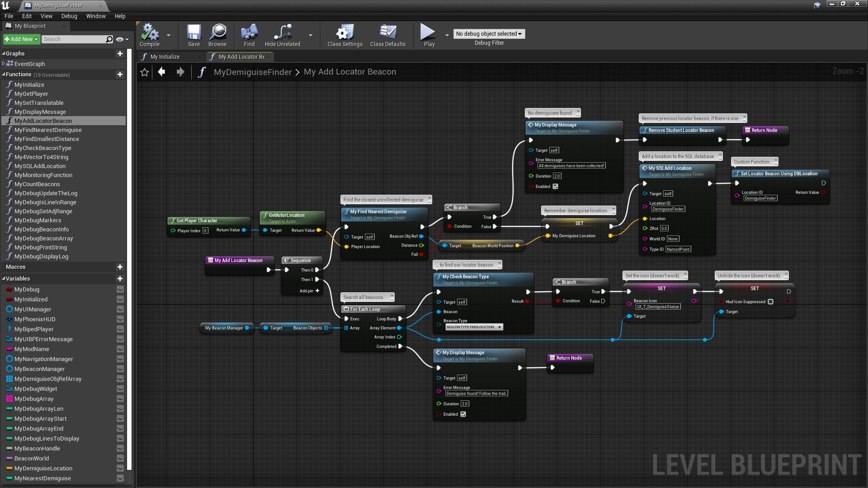Click the tutorial graduation cap icon
Image resolution: width=868 pixels, height=488 pixels.
pos(817,5)
